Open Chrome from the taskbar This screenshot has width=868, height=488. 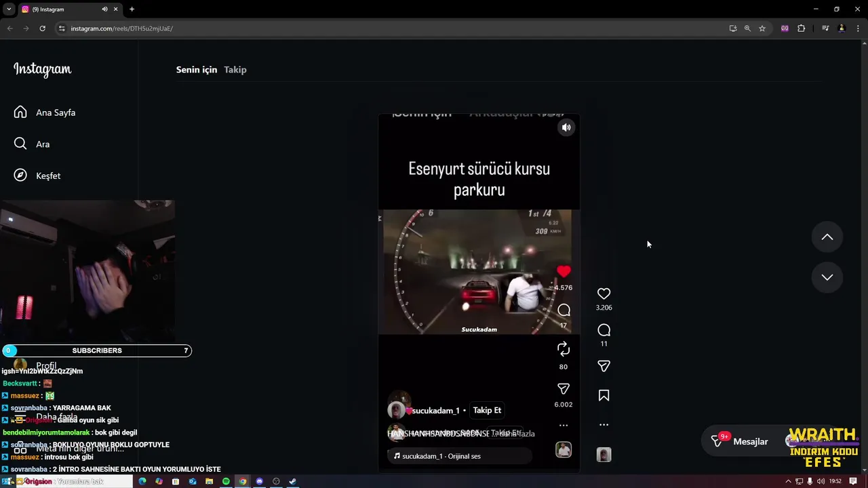point(243,481)
